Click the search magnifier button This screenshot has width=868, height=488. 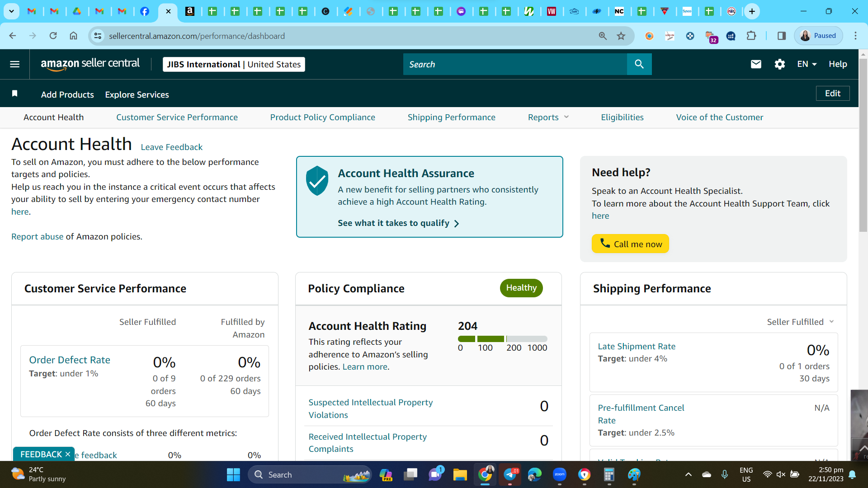click(x=639, y=64)
